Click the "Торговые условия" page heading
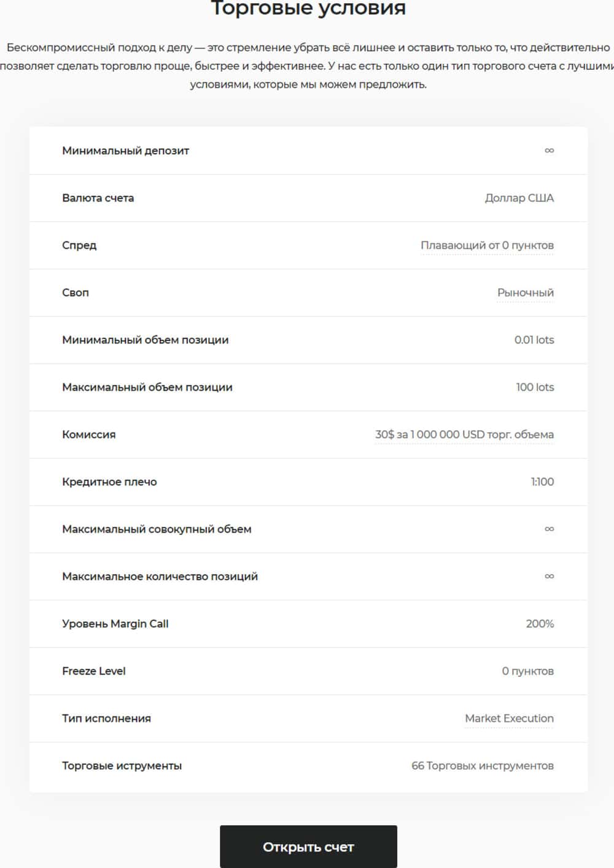 (308, 9)
